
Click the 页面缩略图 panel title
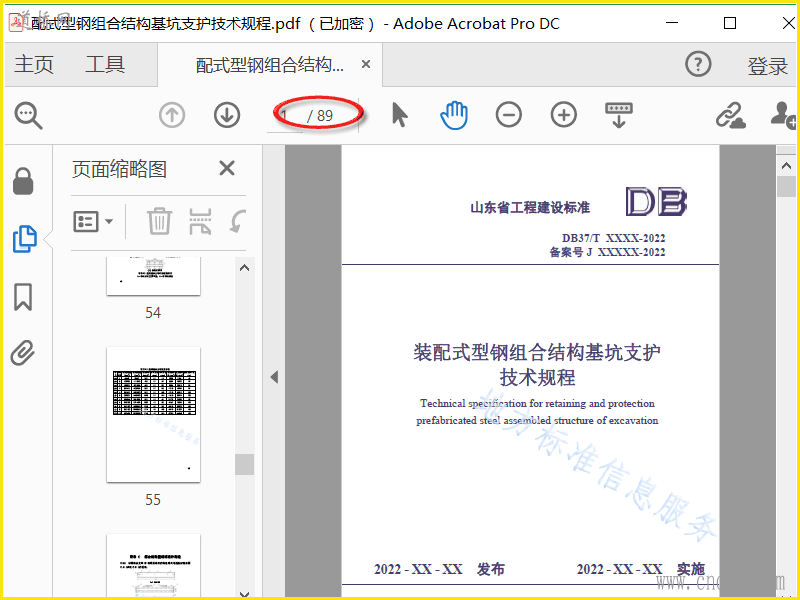(x=119, y=169)
